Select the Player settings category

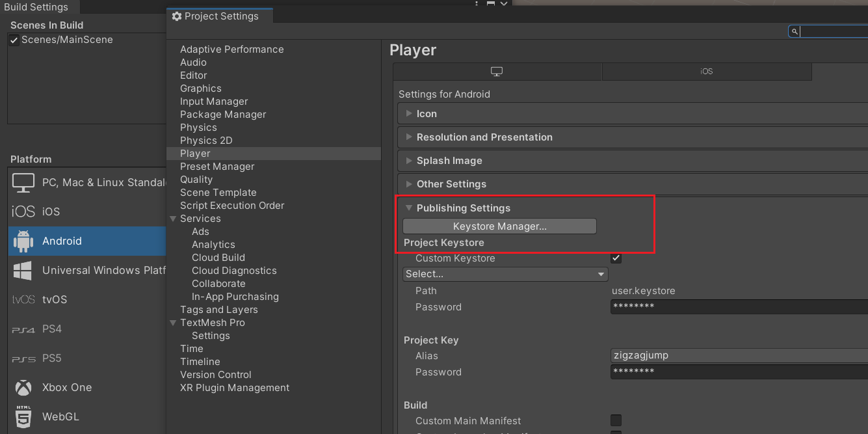coord(274,154)
